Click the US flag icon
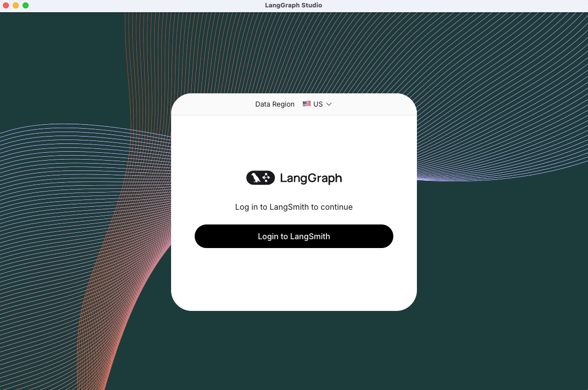Image resolution: width=588 pixels, height=390 pixels. [x=306, y=104]
